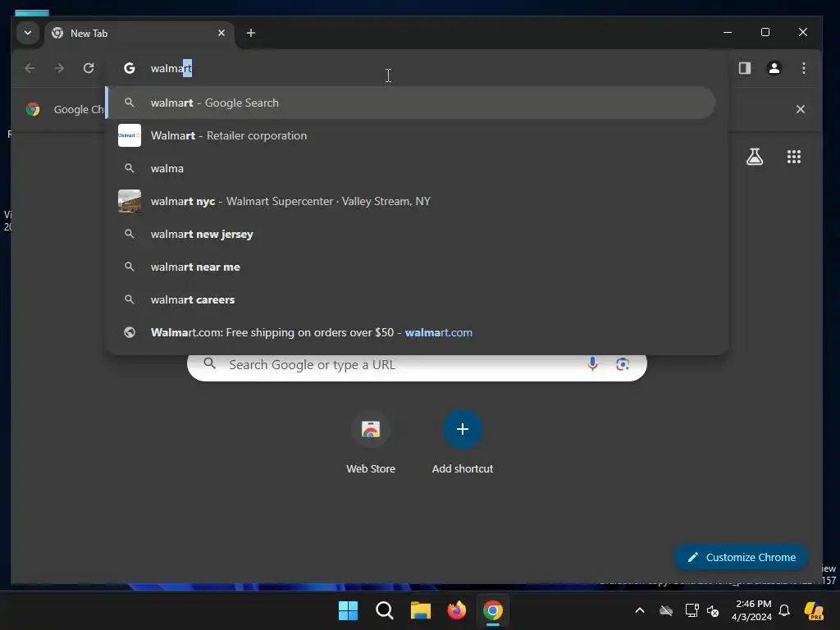
Task: Open Chrome three-dot menu
Action: click(x=804, y=68)
